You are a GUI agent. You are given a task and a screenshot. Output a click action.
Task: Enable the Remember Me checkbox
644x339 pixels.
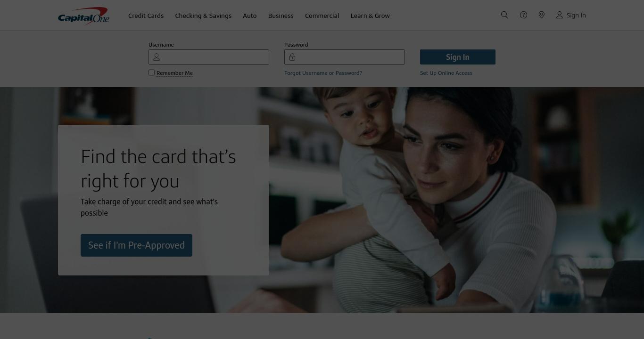[x=151, y=73]
